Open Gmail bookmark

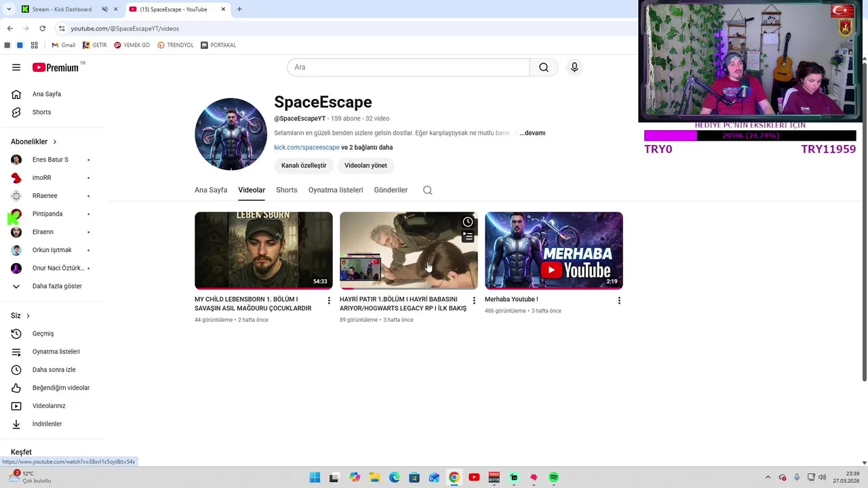click(x=63, y=45)
